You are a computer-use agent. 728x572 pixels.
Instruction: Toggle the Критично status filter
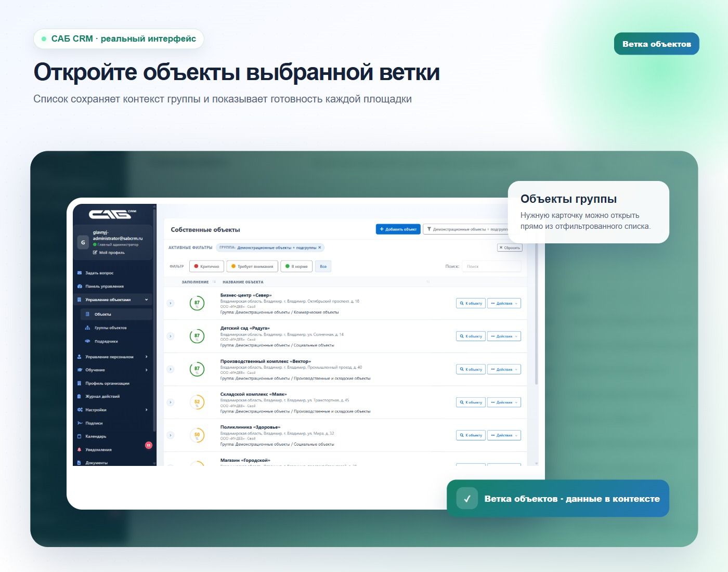(x=206, y=266)
